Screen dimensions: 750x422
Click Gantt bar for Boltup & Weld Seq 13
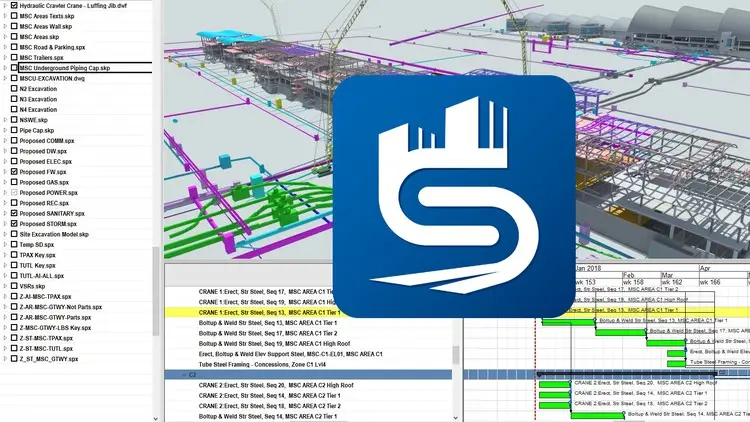tap(568, 322)
